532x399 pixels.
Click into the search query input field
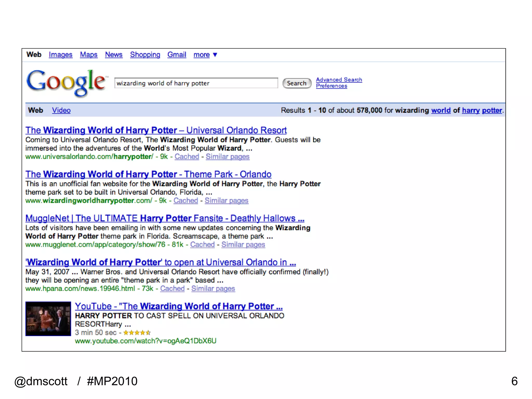click(x=196, y=83)
